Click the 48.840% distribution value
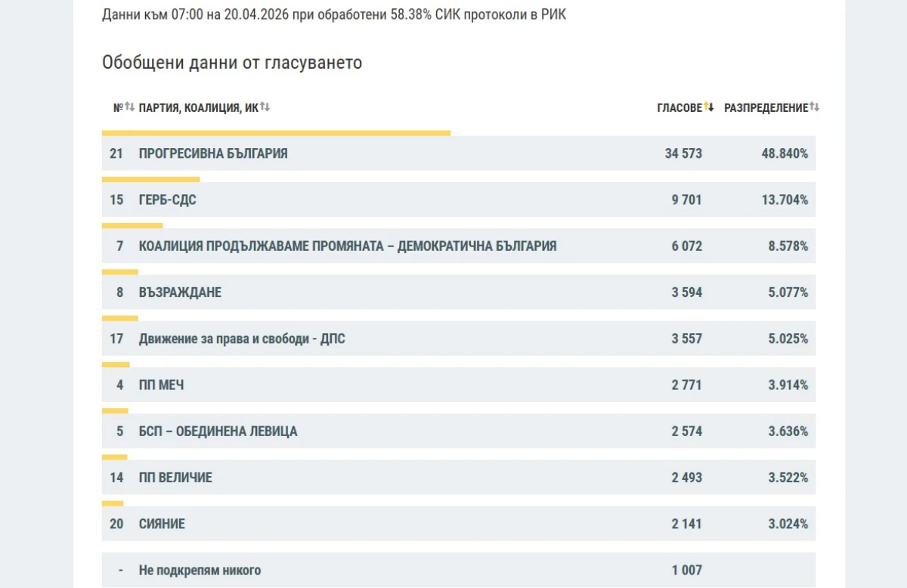907x588 pixels. coord(785,153)
